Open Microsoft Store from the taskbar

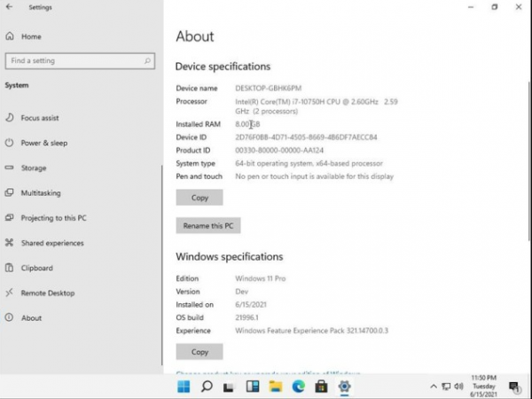321,386
